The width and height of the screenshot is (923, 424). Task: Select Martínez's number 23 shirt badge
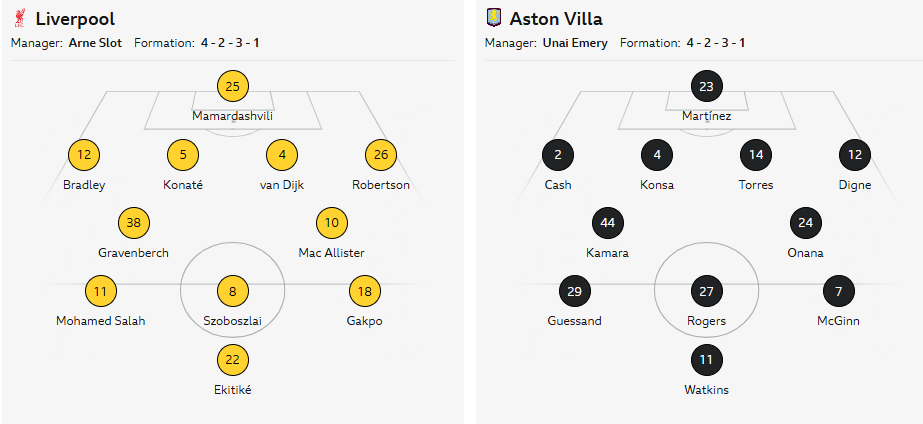[x=706, y=86]
